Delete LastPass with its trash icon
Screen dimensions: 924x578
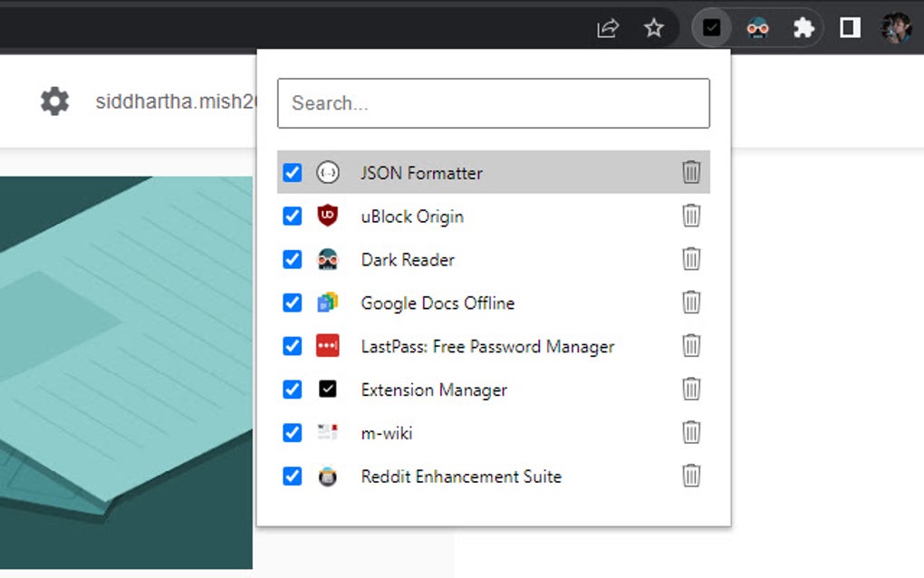(691, 346)
